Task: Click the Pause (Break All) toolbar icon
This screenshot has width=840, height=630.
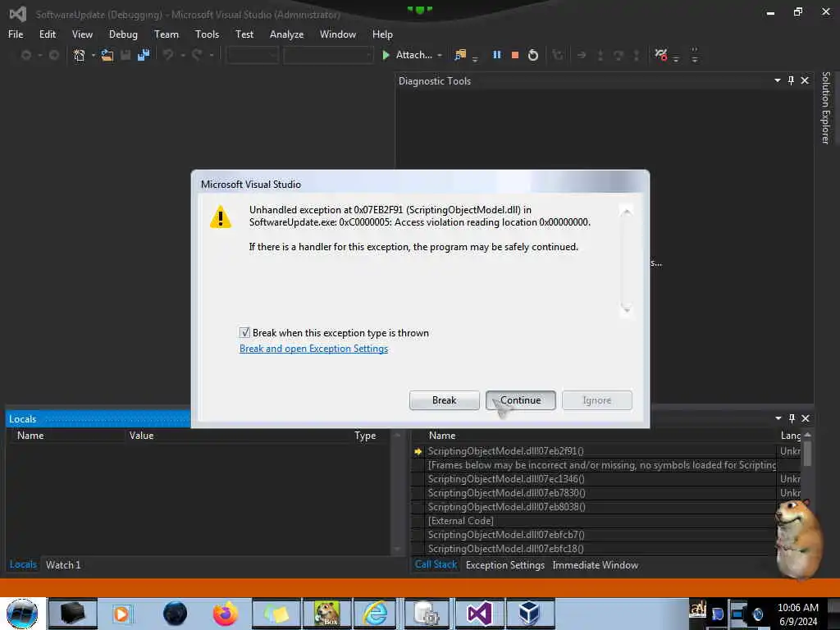Action: tap(496, 55)
